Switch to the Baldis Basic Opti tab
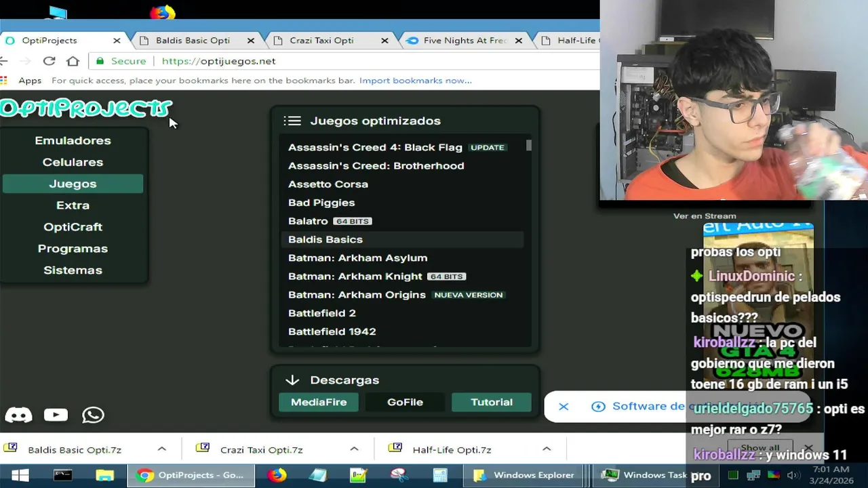The width and height of the screenshot is (868, 488). pos(193,41)
